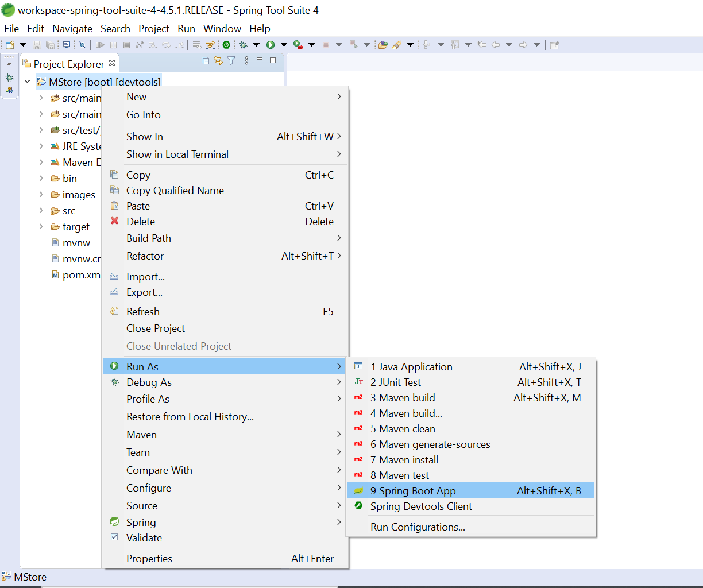Click the Resume debug toolbar icon
The width and height of the screenshot is (703, 588).
pyautogui.click(x=100, y=45)
